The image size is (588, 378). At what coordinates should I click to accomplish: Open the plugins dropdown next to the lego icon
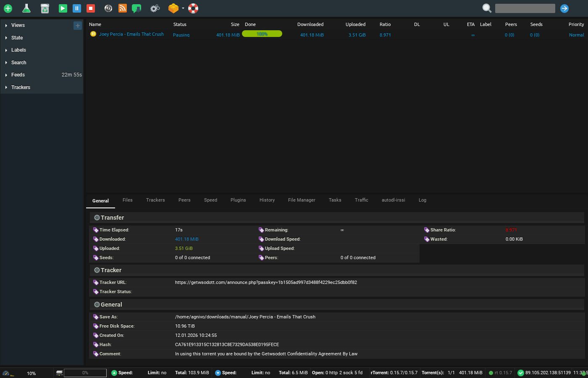(184, 8)
